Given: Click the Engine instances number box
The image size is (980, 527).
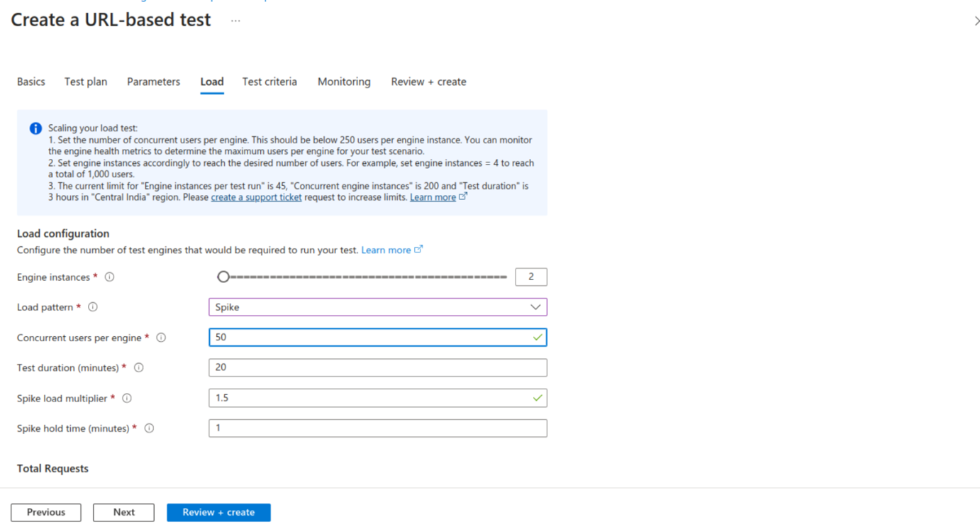Looking at the screenshot, I should click(531, 277).
